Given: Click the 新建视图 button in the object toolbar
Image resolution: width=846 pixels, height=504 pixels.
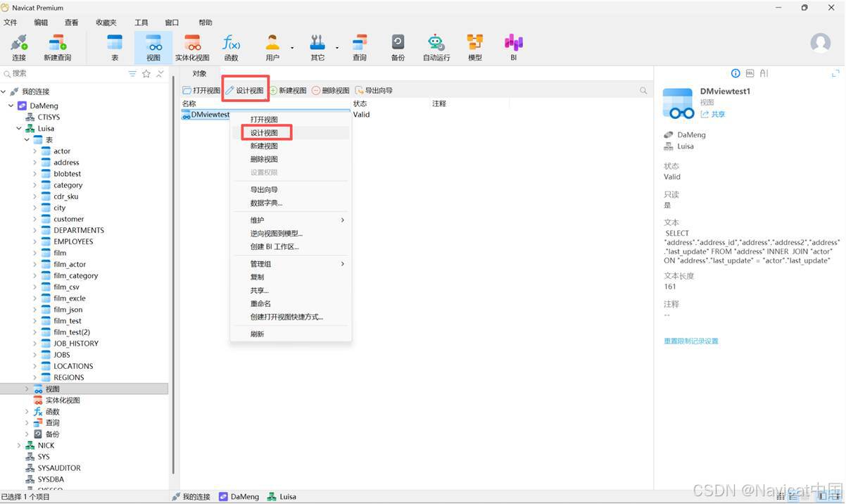Looking at the screenshot, I should click(288, 91).
